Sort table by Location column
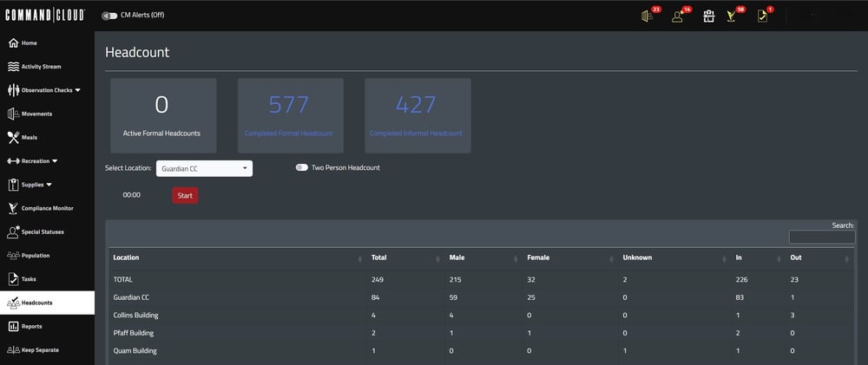This screenshot has width=868, height=365. 236,257
